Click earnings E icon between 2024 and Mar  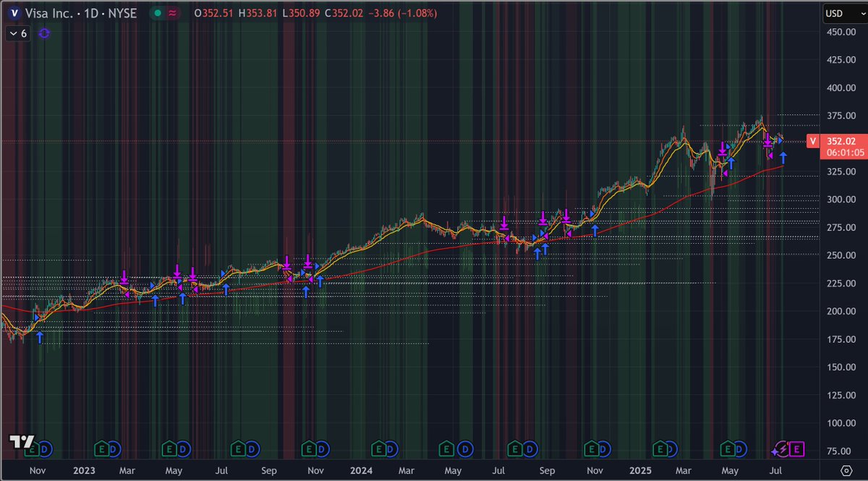(378, 450)
